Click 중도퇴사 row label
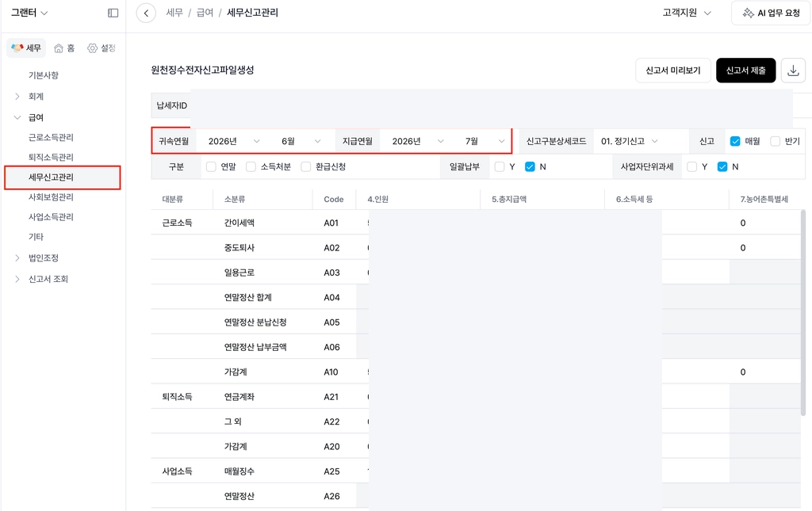Screen dimensions: 812x511 (x=239, y=248)
